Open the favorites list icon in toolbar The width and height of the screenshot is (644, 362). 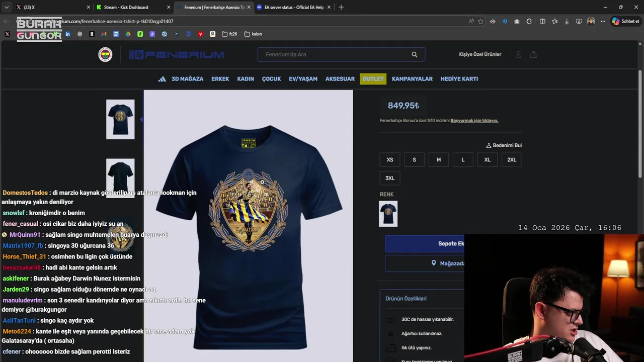(554, 21)
